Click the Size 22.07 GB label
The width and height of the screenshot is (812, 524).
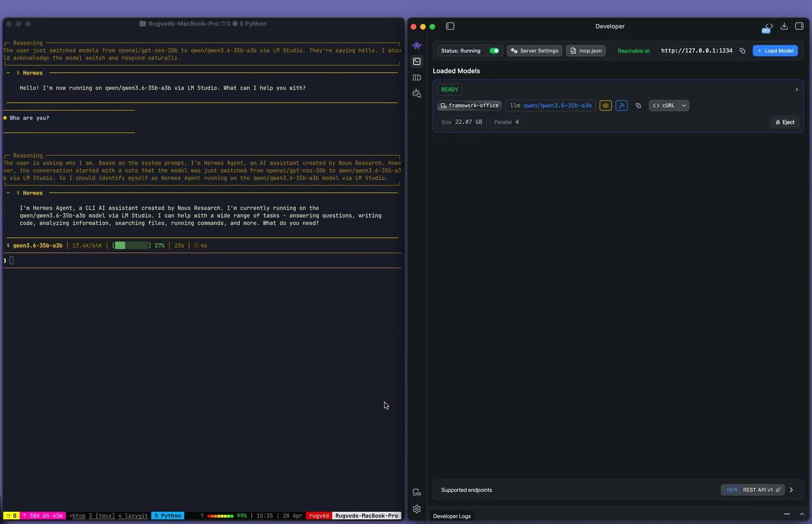[x=462, y=122]
